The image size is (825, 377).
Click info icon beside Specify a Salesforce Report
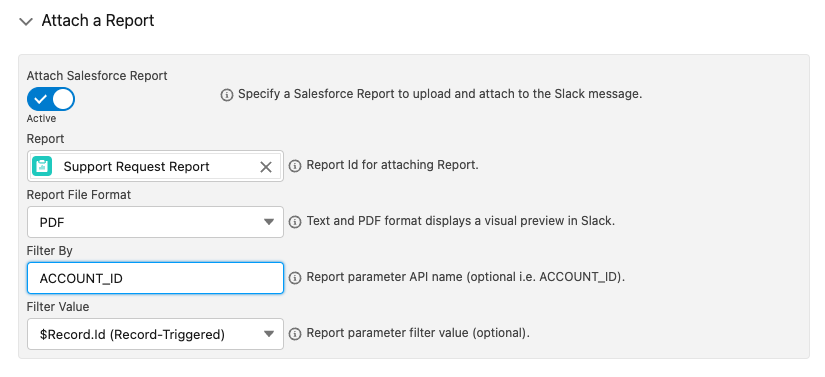(x=227, y=95)
